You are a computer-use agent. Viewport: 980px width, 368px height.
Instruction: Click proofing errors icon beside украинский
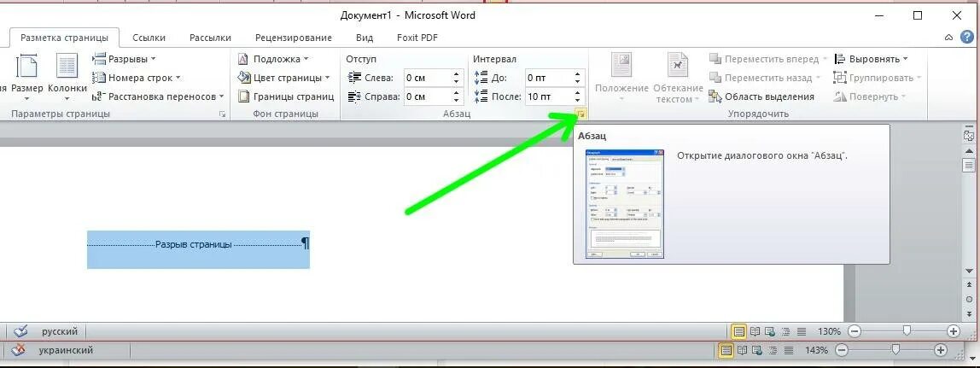coord(18,350)
